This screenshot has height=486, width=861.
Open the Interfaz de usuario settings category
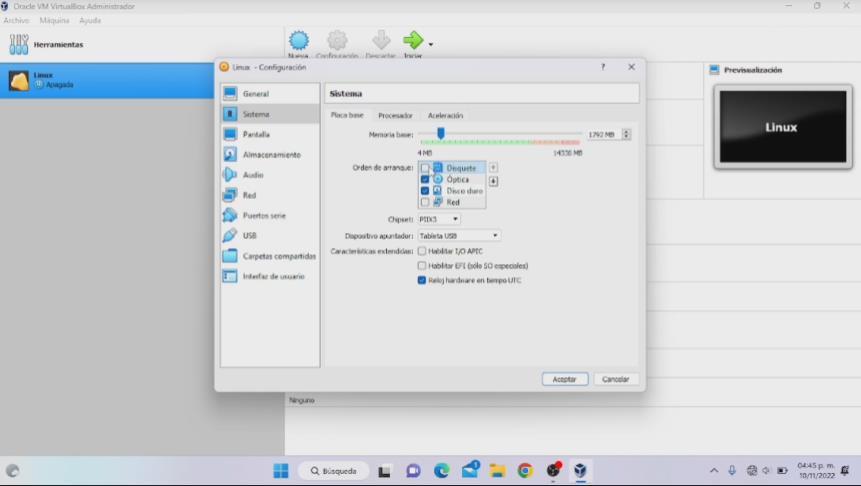(270, 276)
